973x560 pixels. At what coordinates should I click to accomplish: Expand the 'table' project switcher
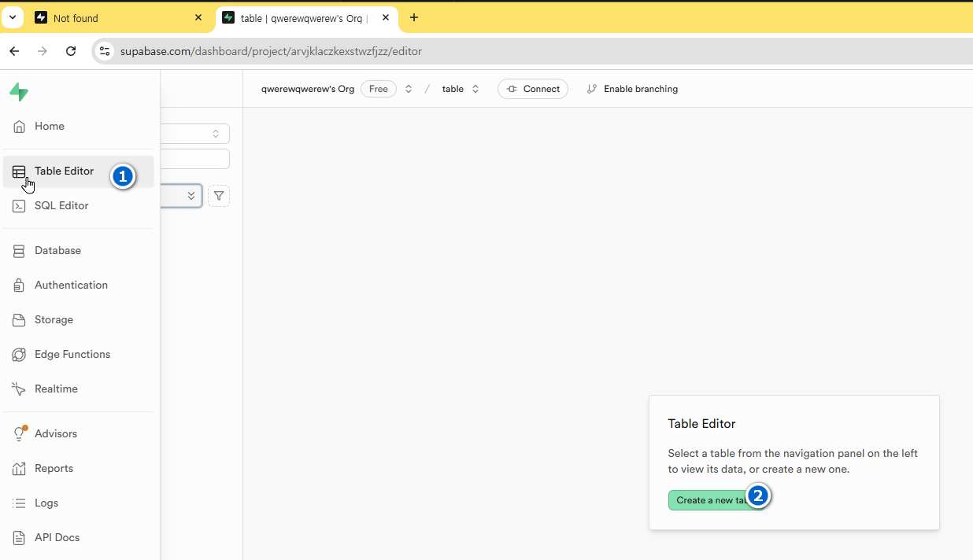[x=475, y=90]
